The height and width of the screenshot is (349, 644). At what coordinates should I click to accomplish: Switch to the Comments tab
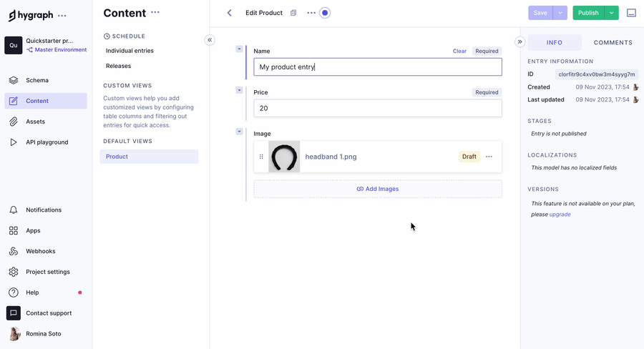point(613,43)
